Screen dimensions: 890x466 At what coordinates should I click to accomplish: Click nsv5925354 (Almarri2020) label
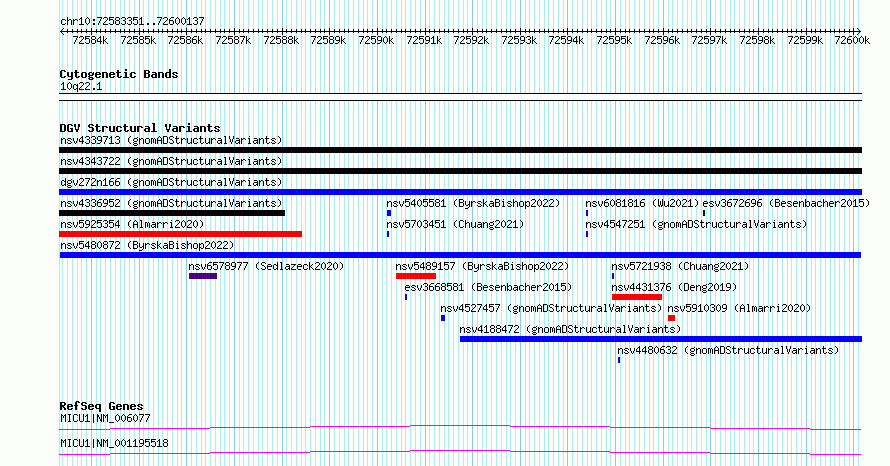coord(132,224)
